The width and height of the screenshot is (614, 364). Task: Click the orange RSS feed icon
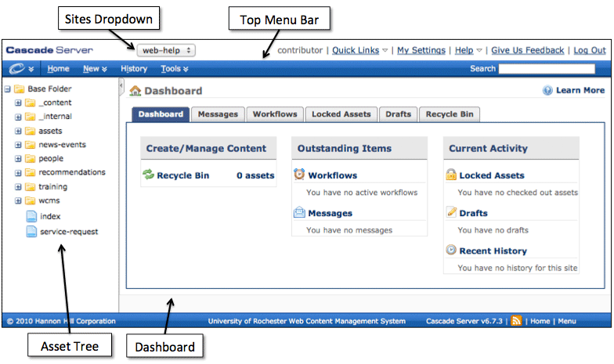(516, 321)
